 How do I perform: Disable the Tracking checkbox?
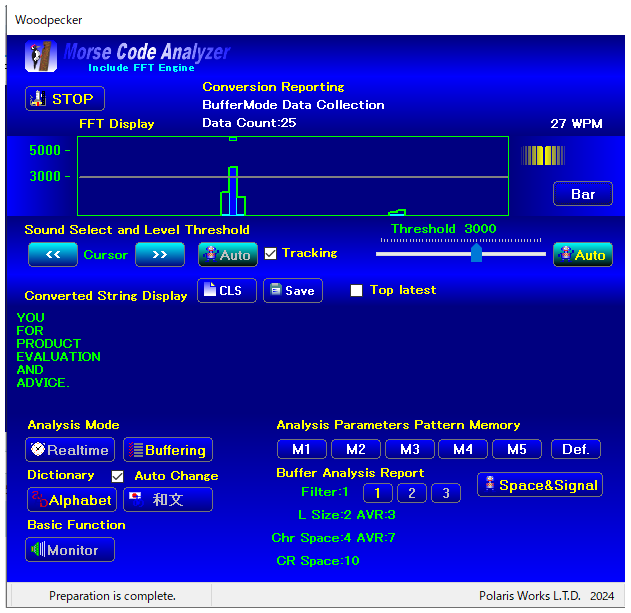coord(271,254)
